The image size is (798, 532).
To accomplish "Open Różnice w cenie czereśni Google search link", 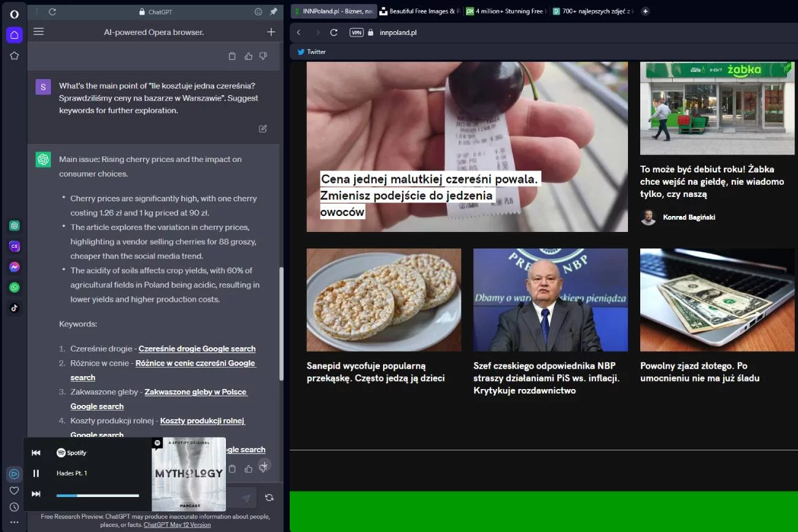I will [x=163, y=370].
